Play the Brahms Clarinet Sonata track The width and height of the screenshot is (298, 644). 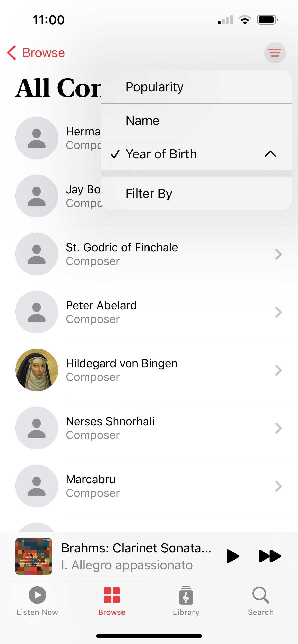pos(233,556)
